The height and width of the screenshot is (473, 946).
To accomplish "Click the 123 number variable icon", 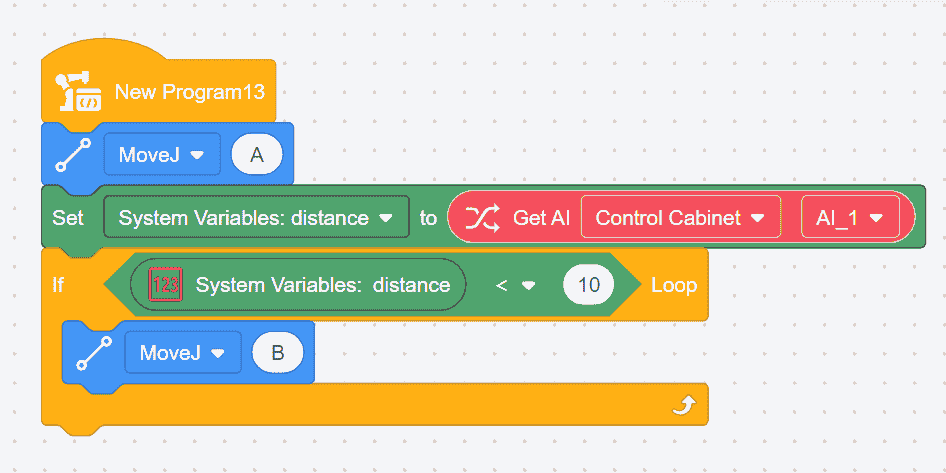I will pos(165,285).
